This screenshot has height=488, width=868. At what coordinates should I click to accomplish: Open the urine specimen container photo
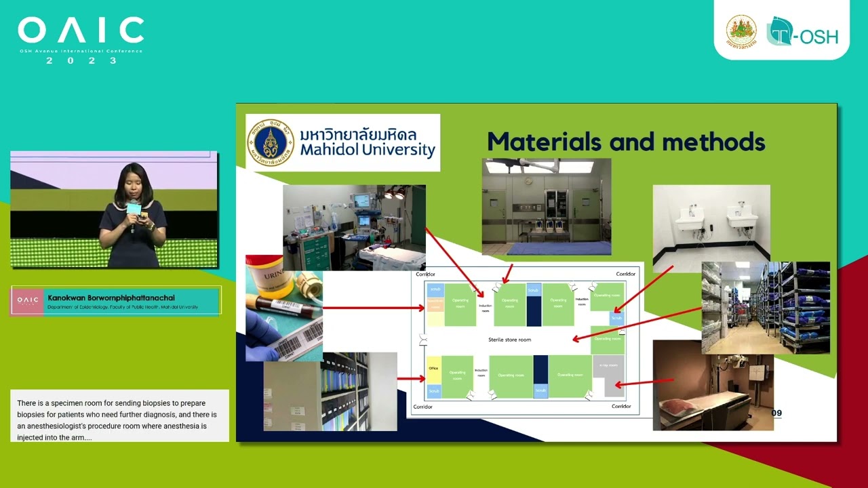(284, 308)
